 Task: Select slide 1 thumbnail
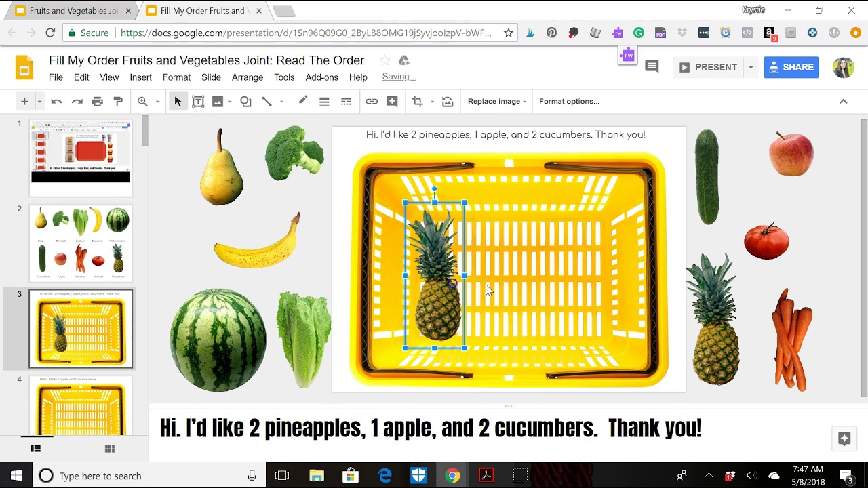pyautogui.click(x=81, y=157)
